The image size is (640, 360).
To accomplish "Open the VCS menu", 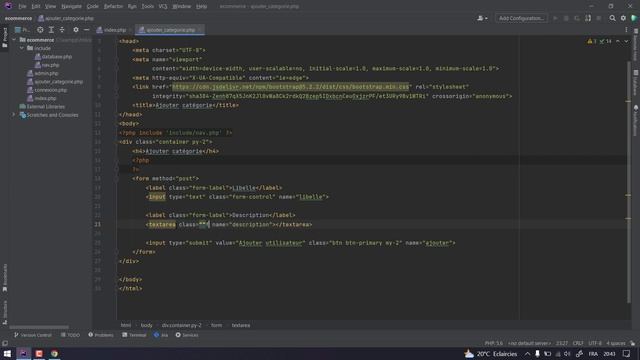I will (x=163, y=6).
